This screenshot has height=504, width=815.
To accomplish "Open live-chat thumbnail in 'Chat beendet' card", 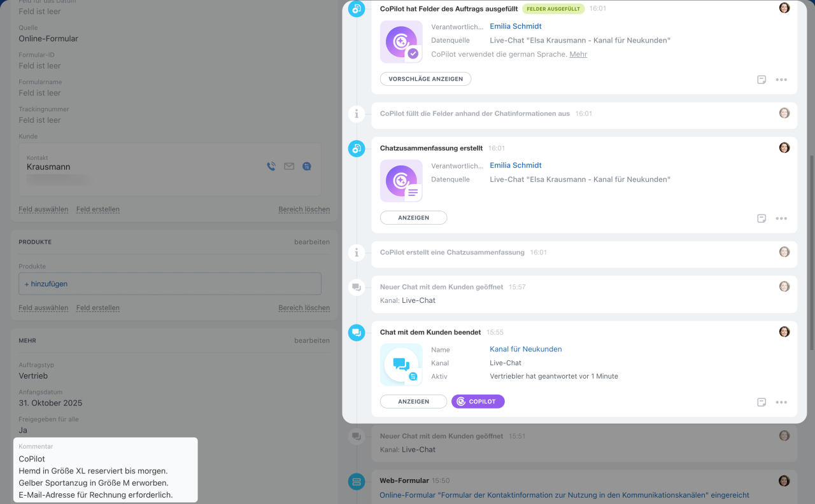I will pos(401,365).
